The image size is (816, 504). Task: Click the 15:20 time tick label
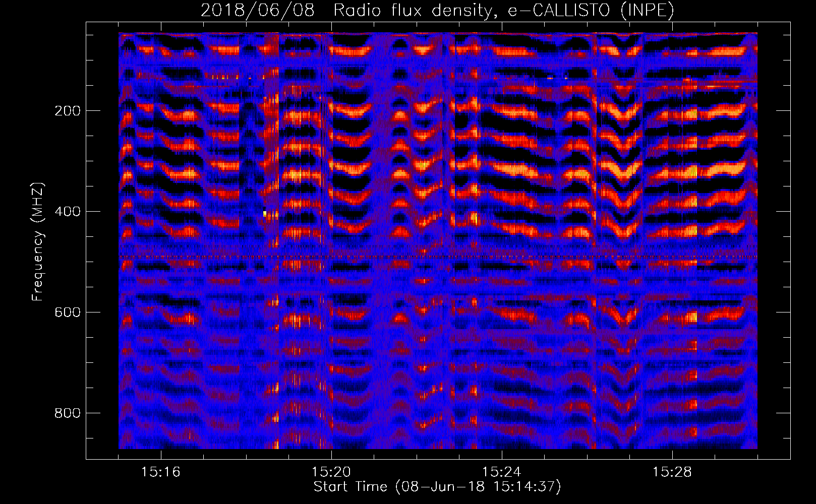(331, 472)
